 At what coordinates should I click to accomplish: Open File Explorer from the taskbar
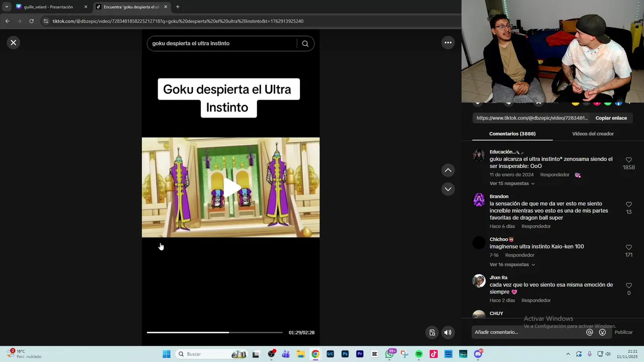pos(300,354)
